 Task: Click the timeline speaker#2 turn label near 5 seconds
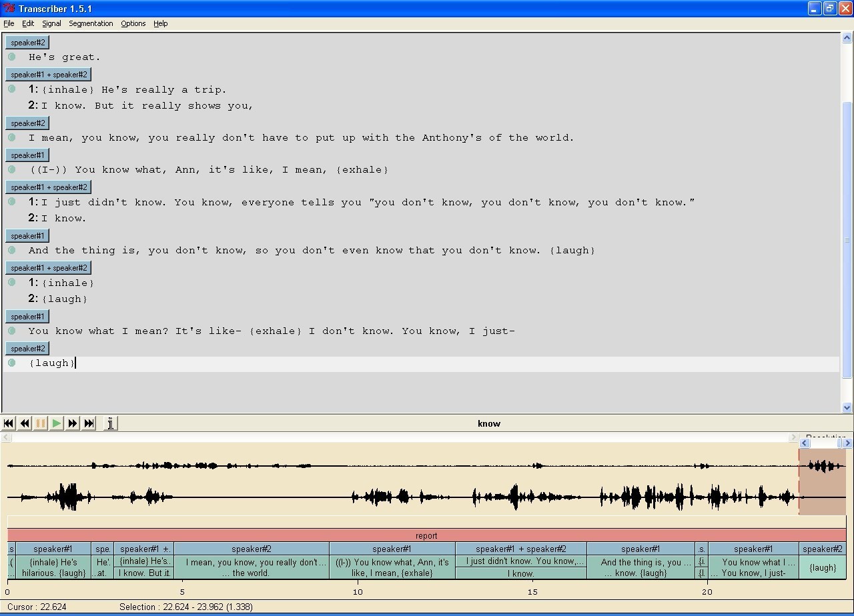click(251, 549)
